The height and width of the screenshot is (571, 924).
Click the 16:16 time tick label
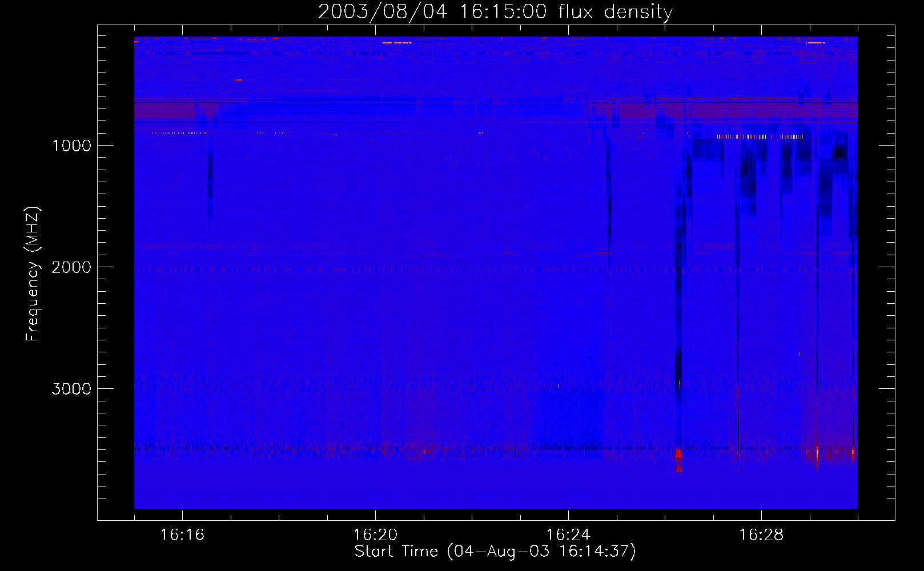click(x=182, y=535)
